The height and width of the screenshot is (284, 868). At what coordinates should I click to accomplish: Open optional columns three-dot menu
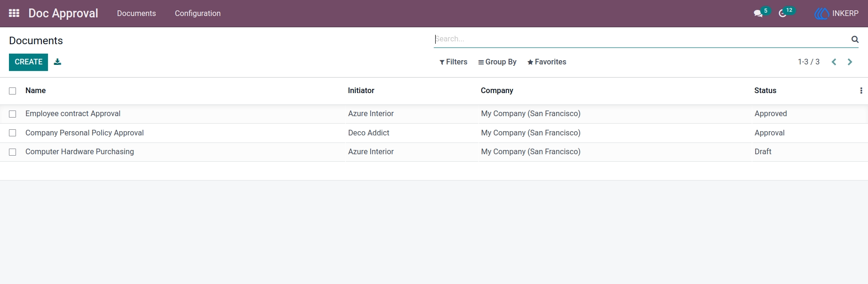[x=861, y=91]
